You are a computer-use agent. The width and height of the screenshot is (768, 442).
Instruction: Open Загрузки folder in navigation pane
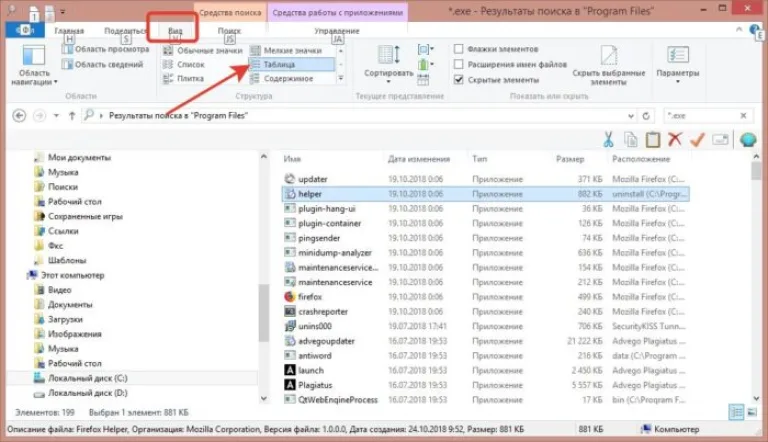[65, 319]
